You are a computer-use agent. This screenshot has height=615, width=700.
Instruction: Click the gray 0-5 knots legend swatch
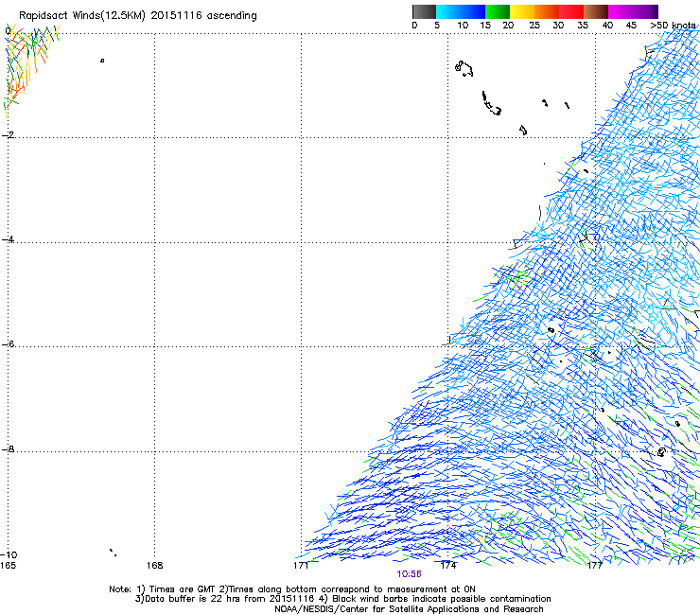(x=424, y=11)
